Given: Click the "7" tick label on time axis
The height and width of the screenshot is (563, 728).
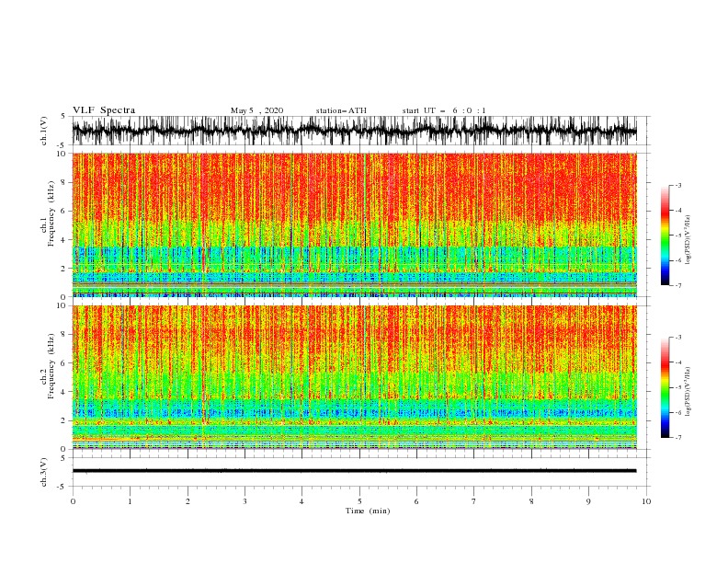Looking at the screenshot, I should [474, 501].
